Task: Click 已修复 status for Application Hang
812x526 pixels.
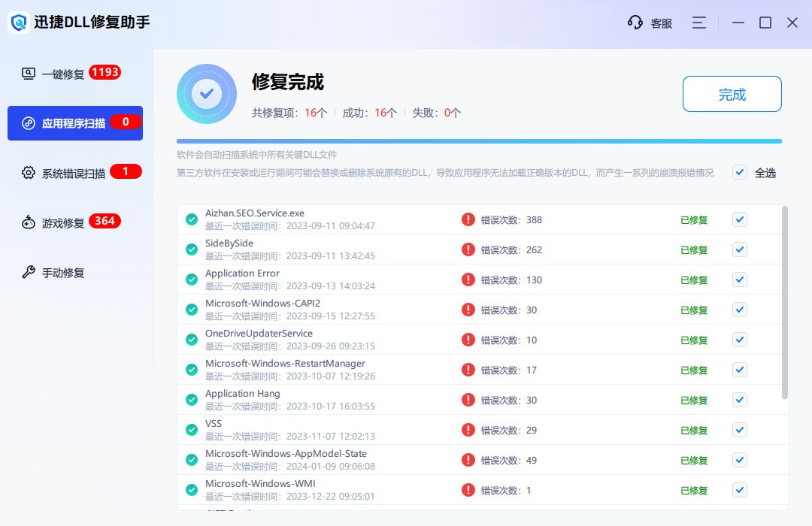Action: tap(694, 401)
